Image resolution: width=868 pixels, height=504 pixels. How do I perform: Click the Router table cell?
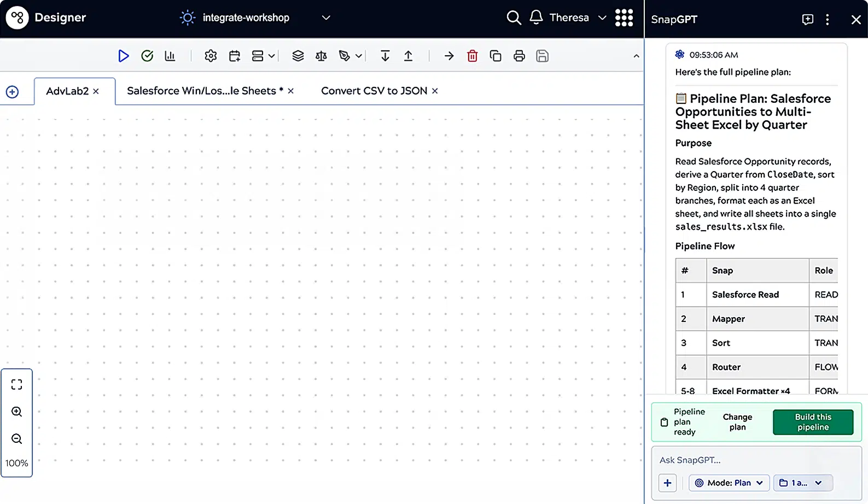(x=758, y=367)
